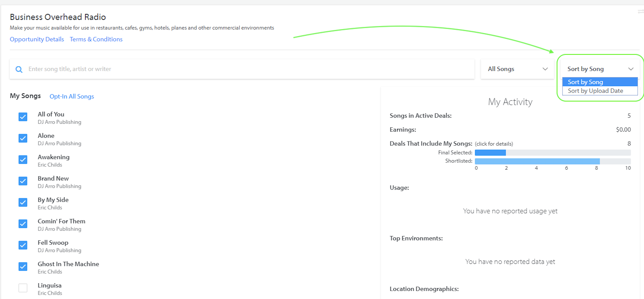Click the My Activity heading
Viewport: 644px width, 299px height.
(x=510, y=102)
